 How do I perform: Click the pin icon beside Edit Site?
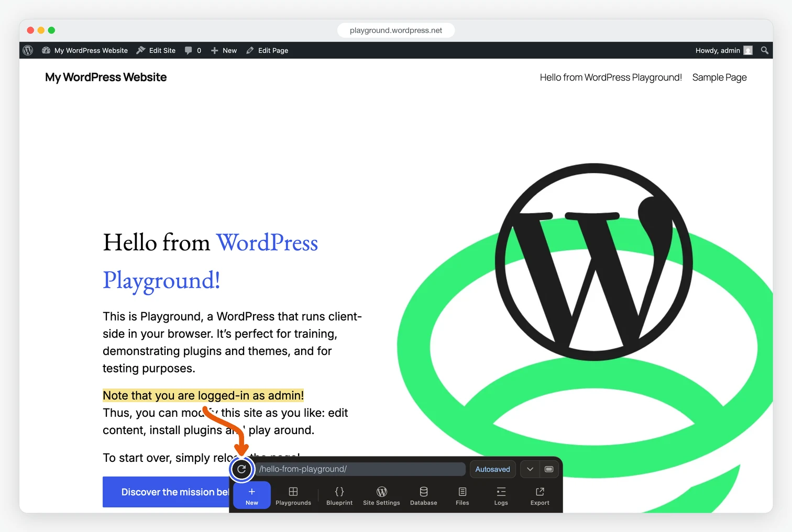[x=140, y=50]
